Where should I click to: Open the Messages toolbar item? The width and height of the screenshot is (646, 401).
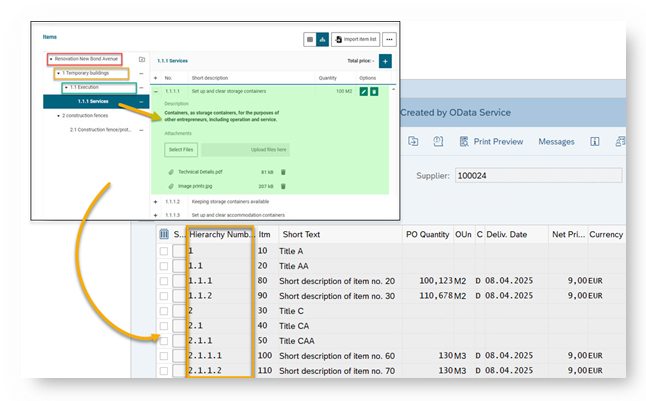pyautogui.click(x=556, y=142)
